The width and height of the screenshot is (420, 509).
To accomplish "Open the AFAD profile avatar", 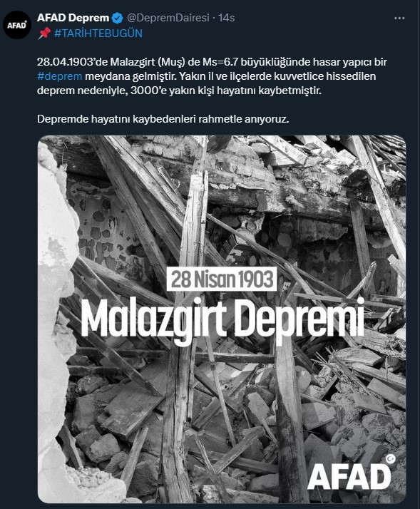I will (17, 25).
